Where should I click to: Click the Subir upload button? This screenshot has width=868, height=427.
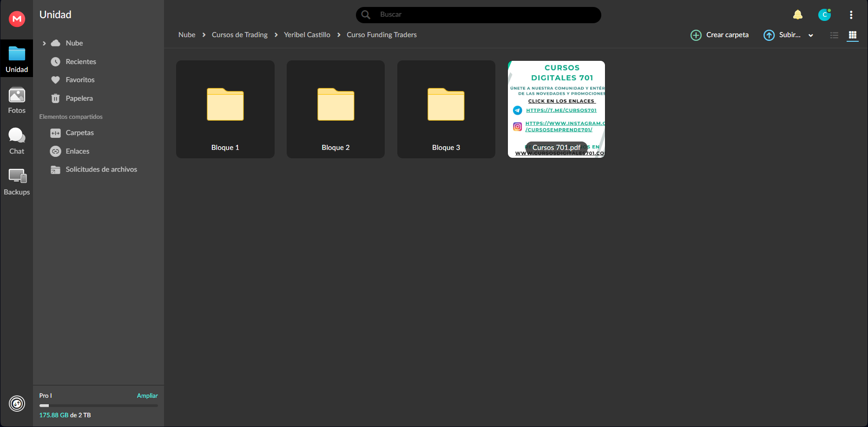click(783, 35)
